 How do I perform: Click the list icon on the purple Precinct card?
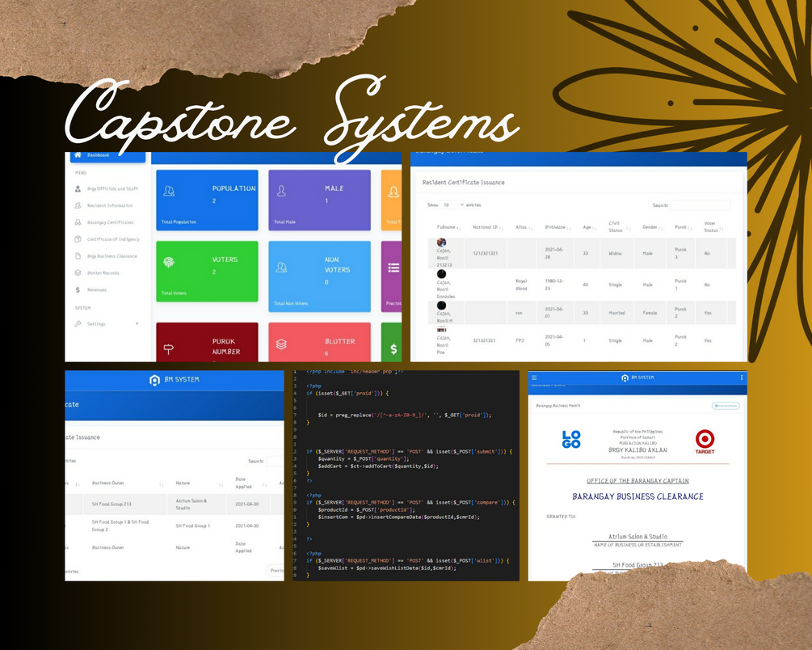point(393,268)
